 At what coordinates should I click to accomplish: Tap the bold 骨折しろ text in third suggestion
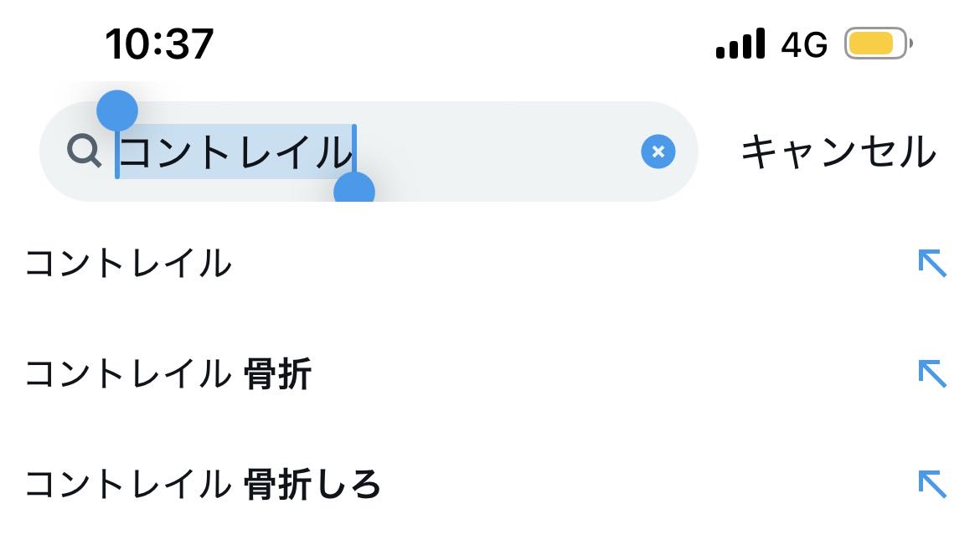[312, 484]
